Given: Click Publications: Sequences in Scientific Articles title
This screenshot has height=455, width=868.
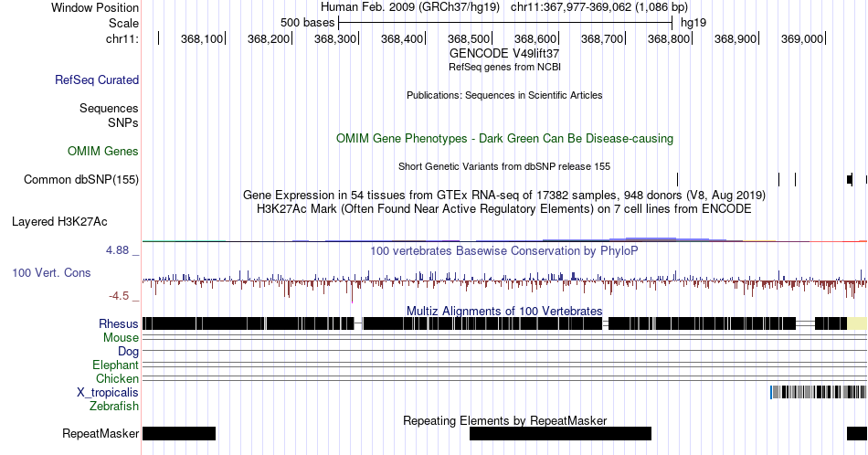Looking at the screenshot, I should (x=504, y=95).
